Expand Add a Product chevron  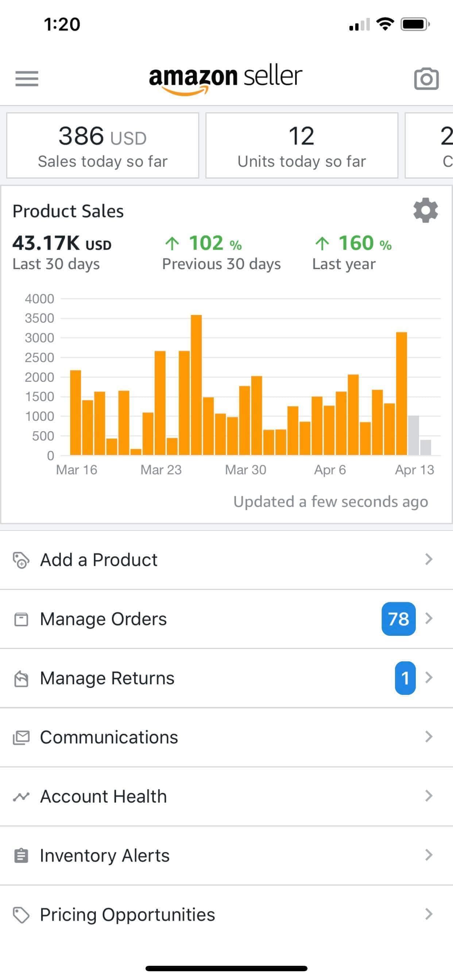[x=429, y=559]
